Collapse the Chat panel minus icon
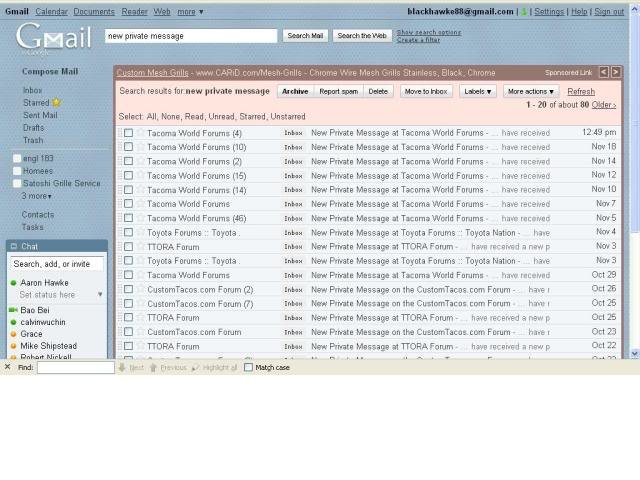Screen dimensions: 640x480 coord(13,246)
